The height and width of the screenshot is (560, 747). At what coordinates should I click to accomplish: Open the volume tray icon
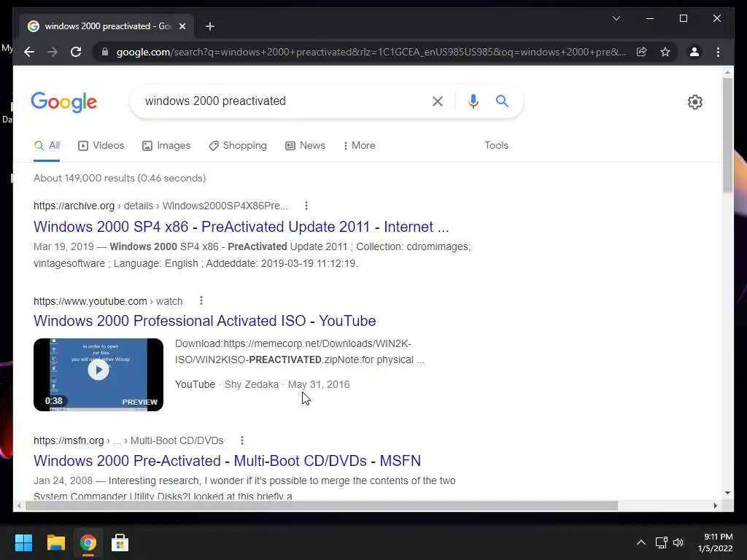(678, 542)
